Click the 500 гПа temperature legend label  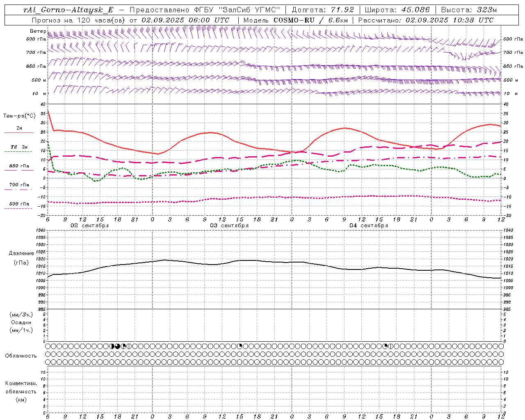(19, 204)
